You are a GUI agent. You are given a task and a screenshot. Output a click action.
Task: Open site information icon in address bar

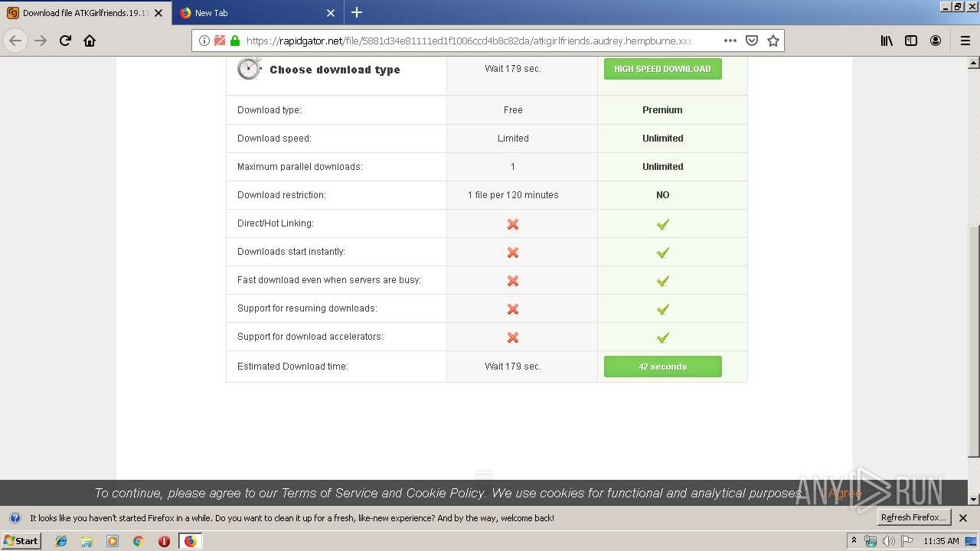click(204, 41)
